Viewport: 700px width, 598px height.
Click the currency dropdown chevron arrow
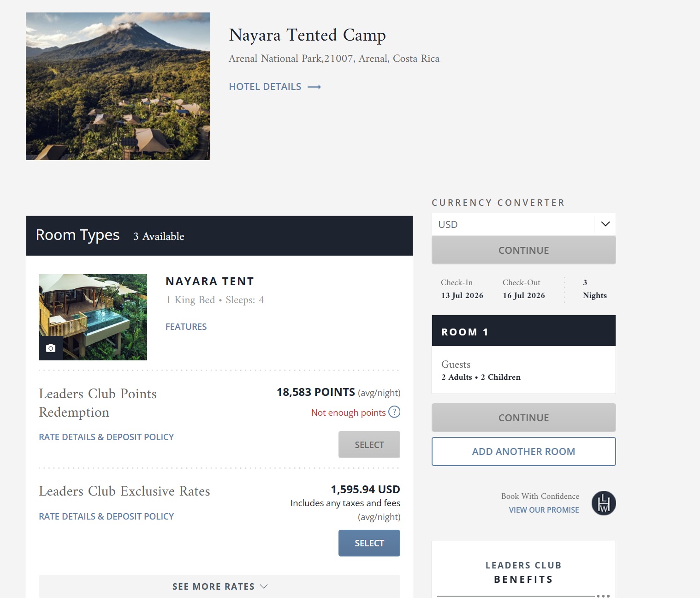(605, 224)
